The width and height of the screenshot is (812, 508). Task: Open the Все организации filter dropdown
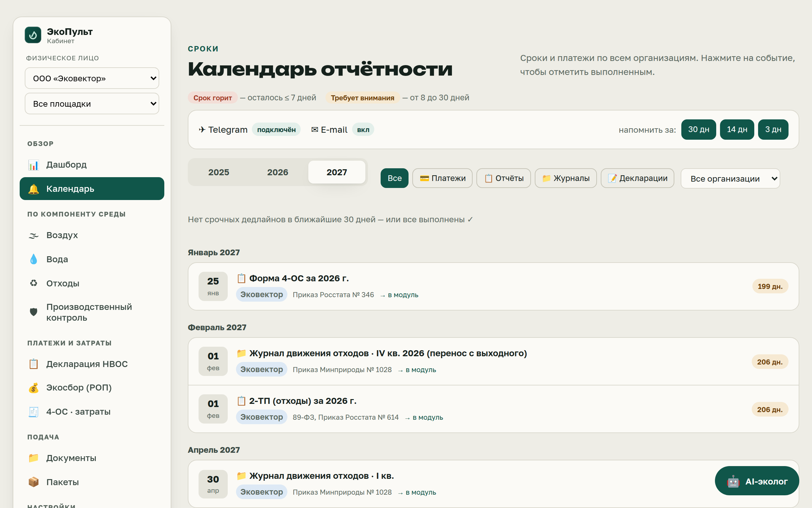730,178
